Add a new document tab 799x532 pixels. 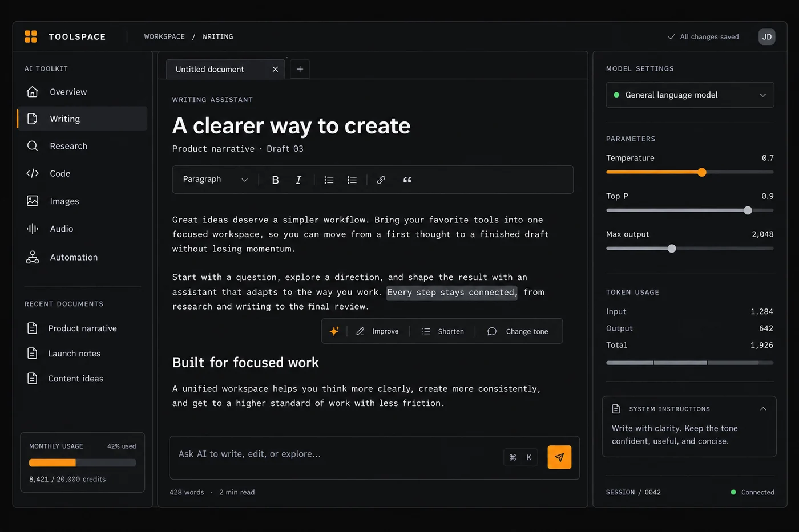[300, 69]
